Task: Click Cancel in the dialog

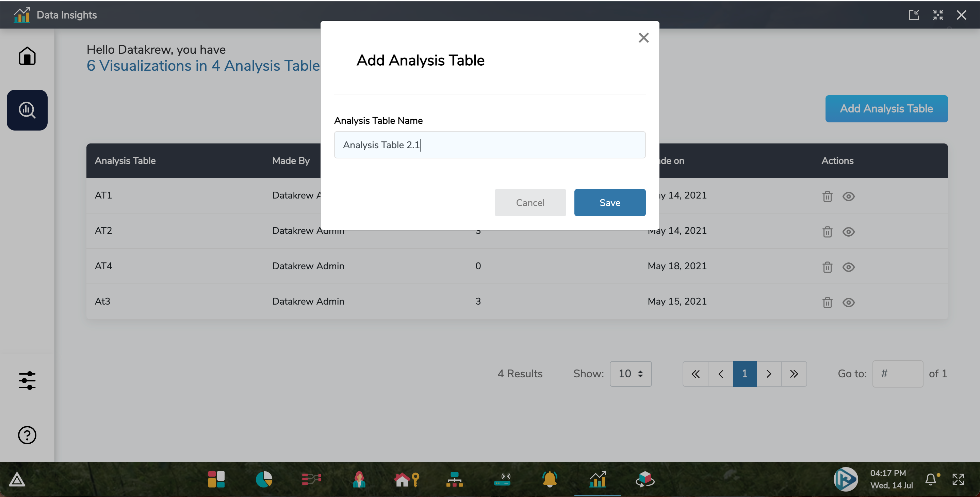Action: (530, 203)
